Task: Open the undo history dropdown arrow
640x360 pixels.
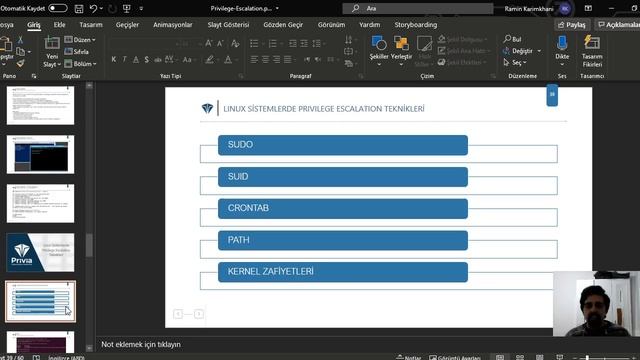Action: (x=101, y=9)
